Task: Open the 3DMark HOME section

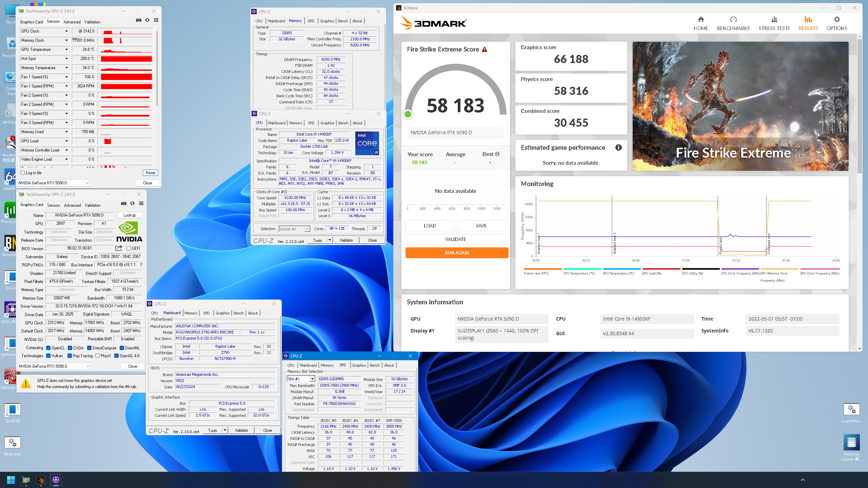Action: (x=701, y=23)
